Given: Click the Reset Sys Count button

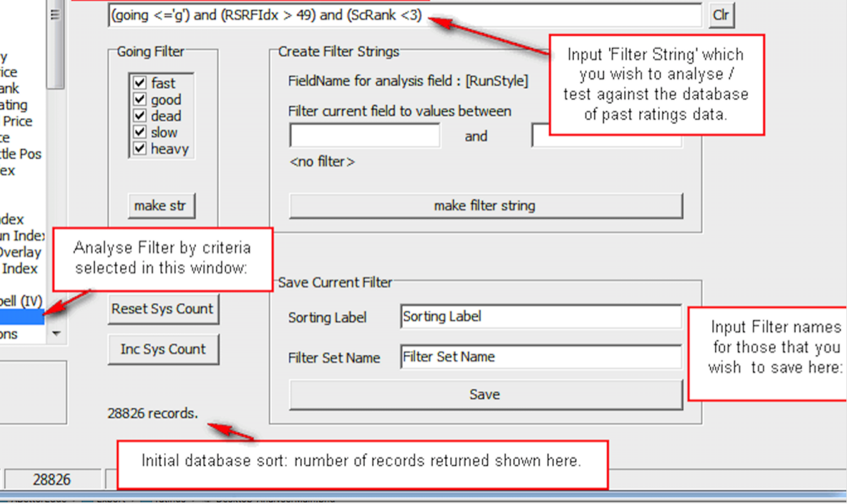Looking at the screenshot, I should [162, 308].
